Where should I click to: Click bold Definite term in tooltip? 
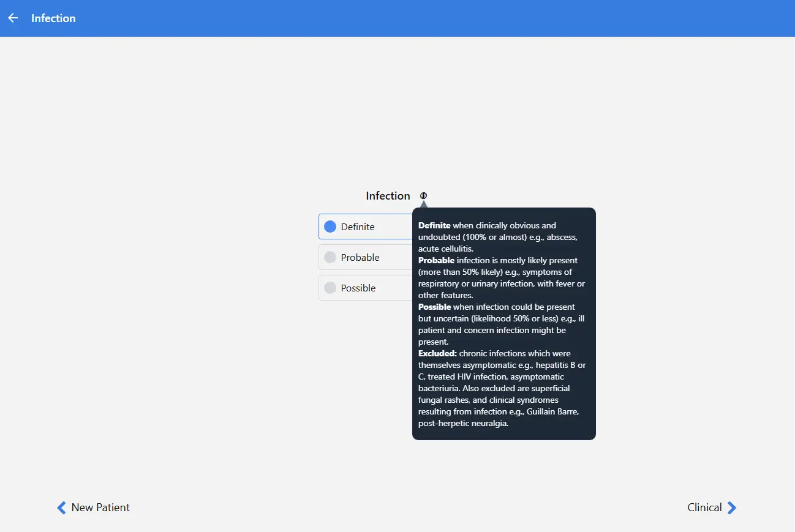[x=434, y=225]
